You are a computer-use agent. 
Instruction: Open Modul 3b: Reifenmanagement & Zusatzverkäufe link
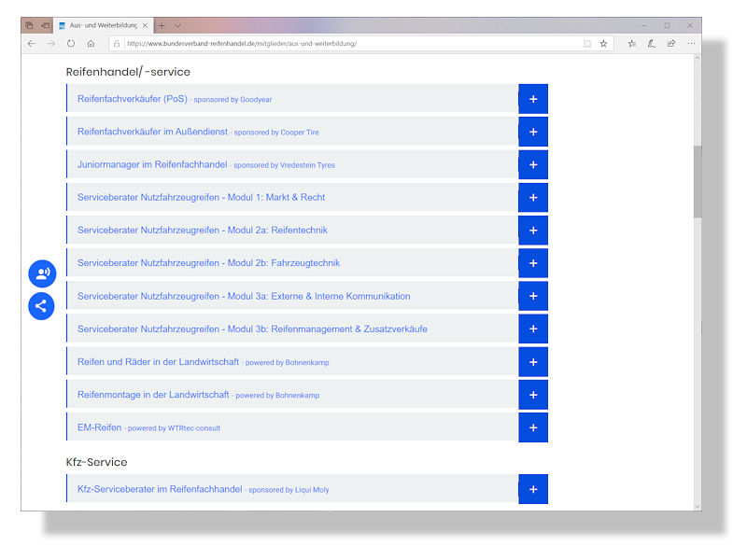(252, 329)
